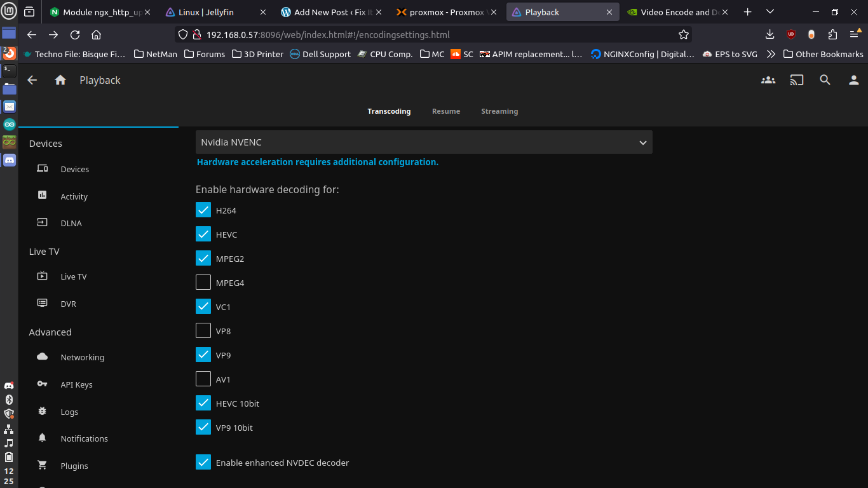
Task: Uncheck the VC1 checkbox
Action: point(203,306)
